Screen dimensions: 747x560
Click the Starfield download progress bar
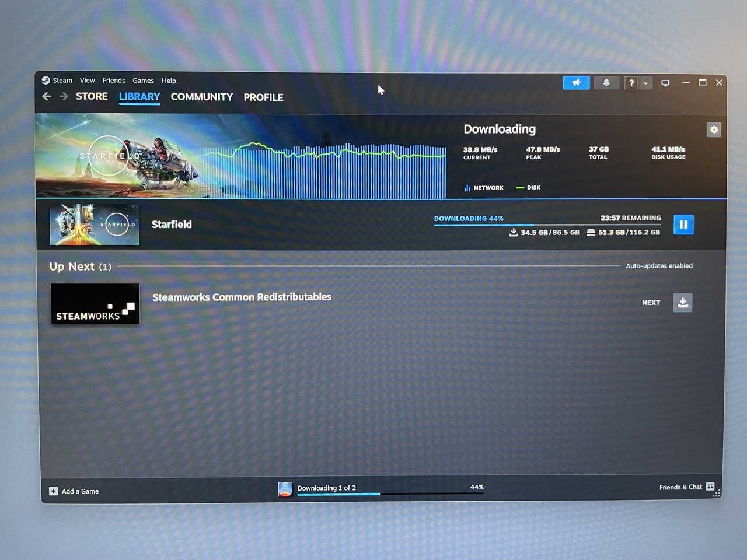pyautogui.click(x=547, y=225)
